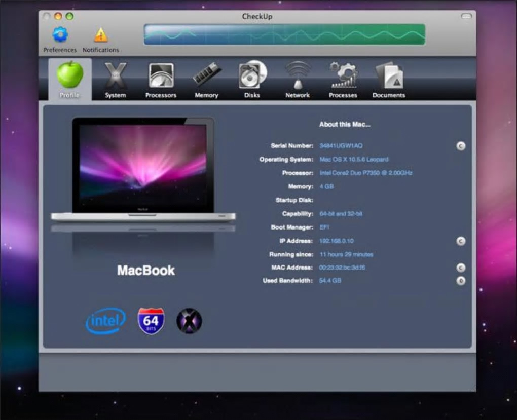Click the copy button beside Serial Number
This screenshot has width=517, height=420.
(461, 146)
